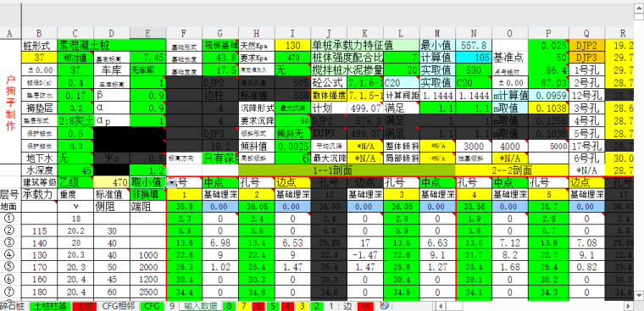This screenshot has height=311, width=644.
Task: Open the 土桩柱基 sheet tab
Action: click(x=50, y=306)
